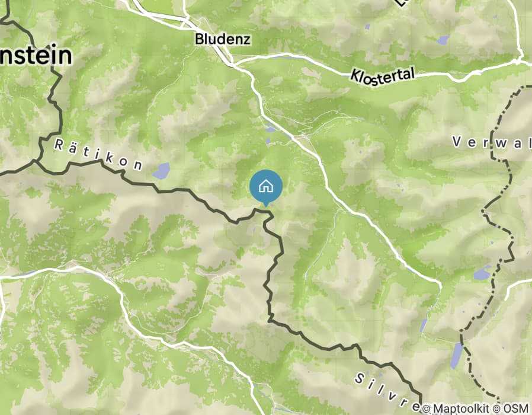The width and height of the screenshot is (532, 415).
Task: Open the Maptoolkit attribution link
Action: [x=456, y=408]
